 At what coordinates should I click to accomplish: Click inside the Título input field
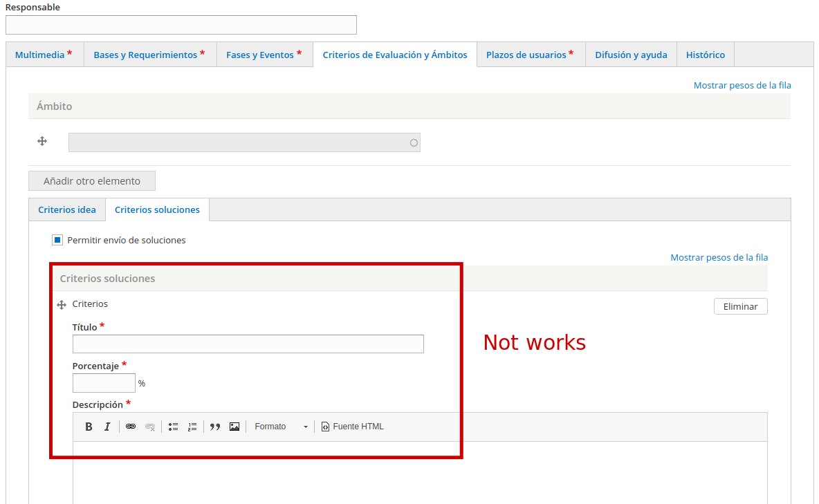pyautogui.click(x=248, y=344)
